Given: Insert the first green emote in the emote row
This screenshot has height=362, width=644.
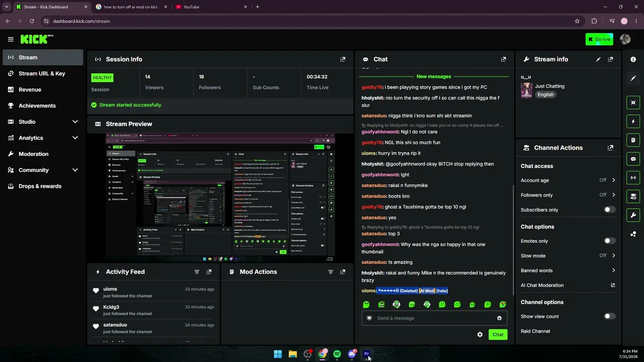Looking at the screenshot, I should point(366,305).
